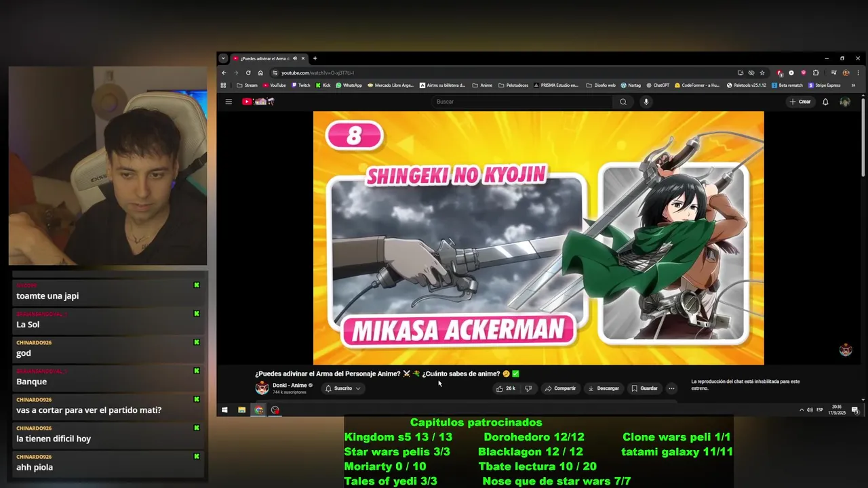The image size is (868, 488).
Task: Open the browser home page icon
Action: (x=260, y=73)
